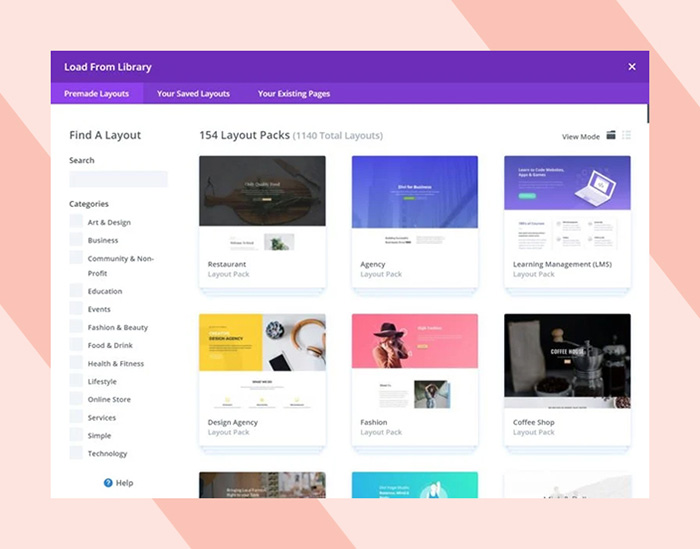Click the Design Agency title text
Screen dimensions: 700x549
[233, 422]
